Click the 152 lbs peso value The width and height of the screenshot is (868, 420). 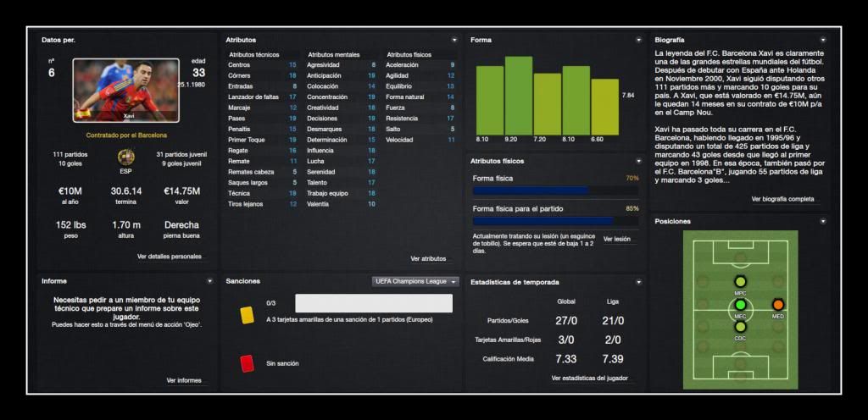click(x=70, y=225)
